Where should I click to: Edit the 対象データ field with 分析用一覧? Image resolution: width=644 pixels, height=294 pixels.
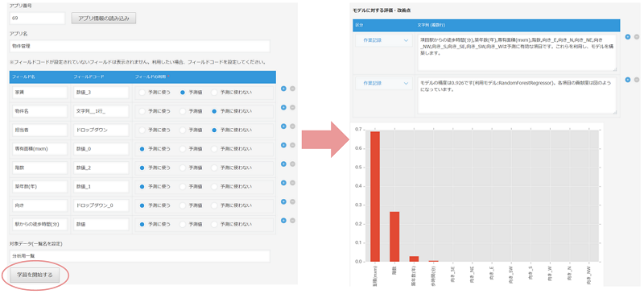[139, 256]
